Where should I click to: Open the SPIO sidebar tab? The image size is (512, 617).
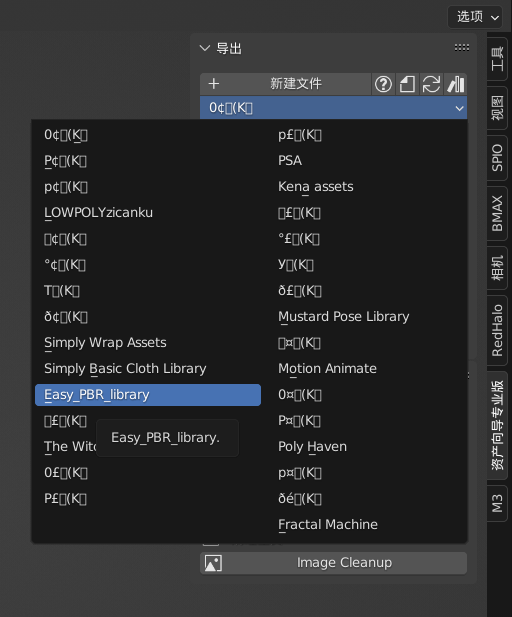497,158
